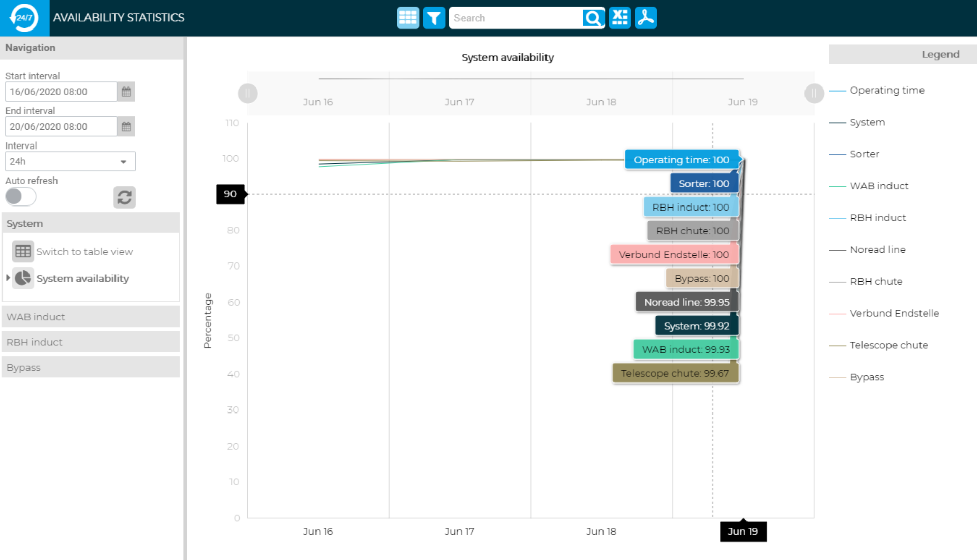Open the grid view toolbar icon

click(x=408, y=18)
